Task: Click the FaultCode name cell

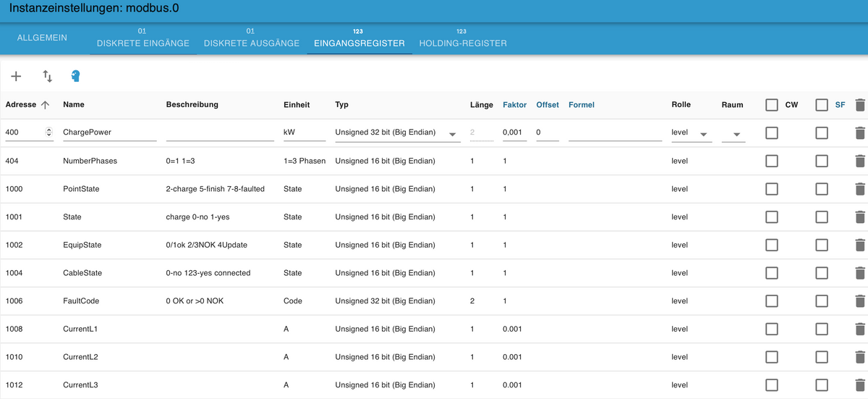Action: [x=81, y=301]
